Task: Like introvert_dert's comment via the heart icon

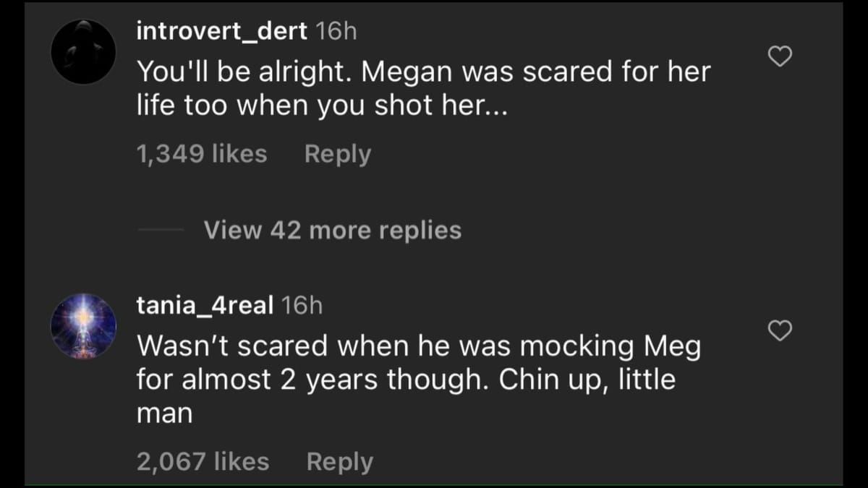Action: (780, 56)
